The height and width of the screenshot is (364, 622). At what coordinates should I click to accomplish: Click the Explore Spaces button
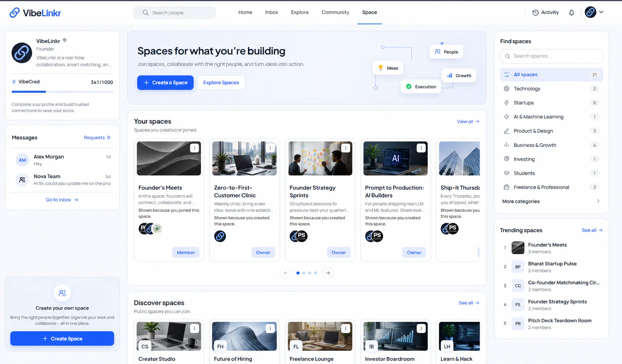221,83
